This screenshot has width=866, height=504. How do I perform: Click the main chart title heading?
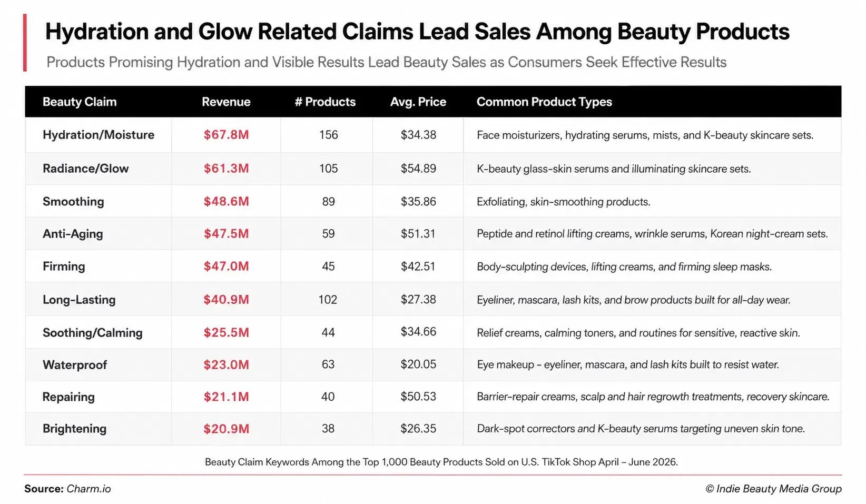417,32
